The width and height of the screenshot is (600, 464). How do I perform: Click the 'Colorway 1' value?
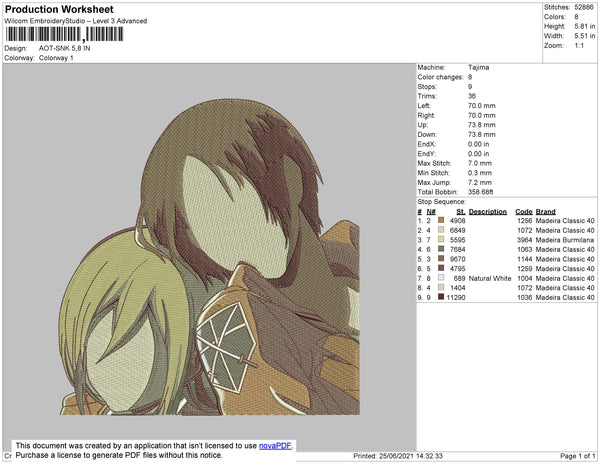[56, 58]
